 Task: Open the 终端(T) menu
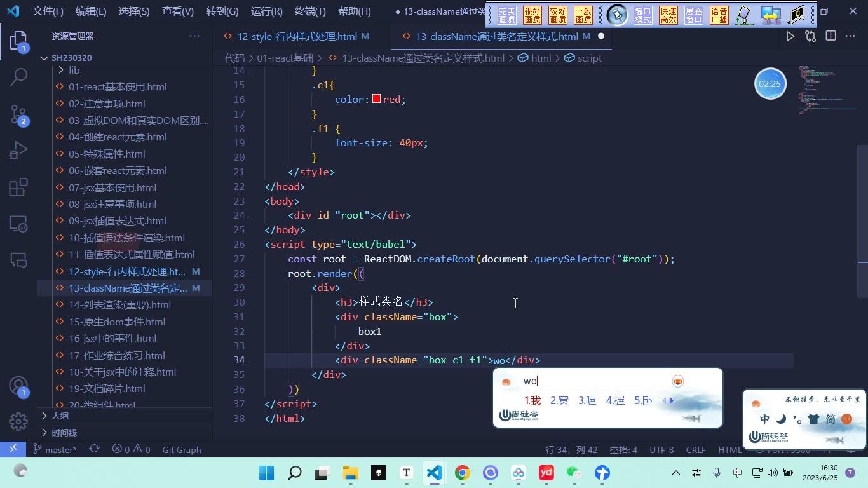[x=310, y=11]
